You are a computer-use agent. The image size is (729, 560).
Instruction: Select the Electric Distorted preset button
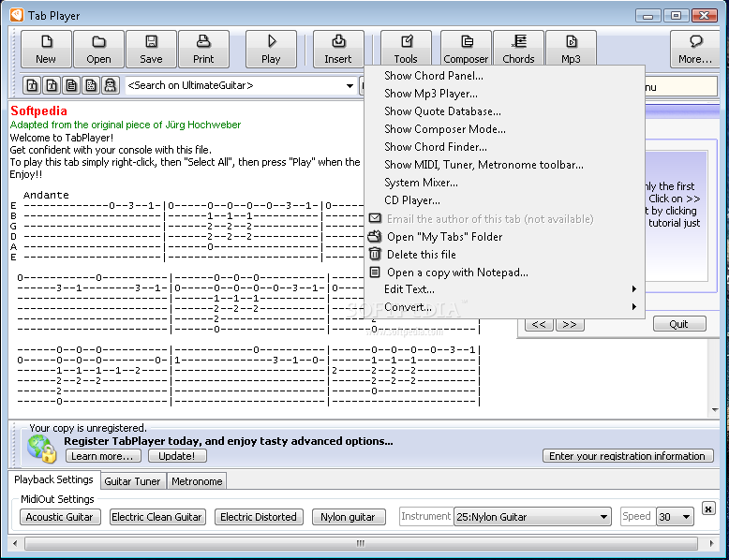(x=259, y=517)
